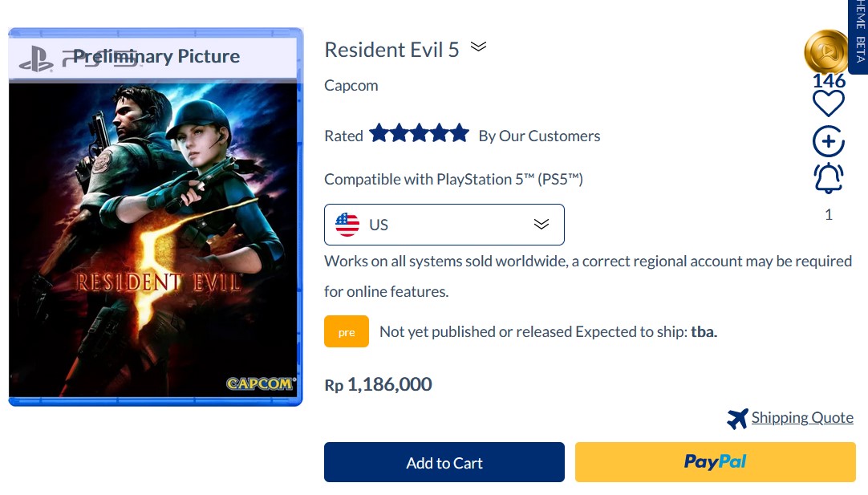The width and height of the screenshot is (868, 495).
Task: Click the PlayStation logo on the cover banner
Action: [x=36, y=59]
